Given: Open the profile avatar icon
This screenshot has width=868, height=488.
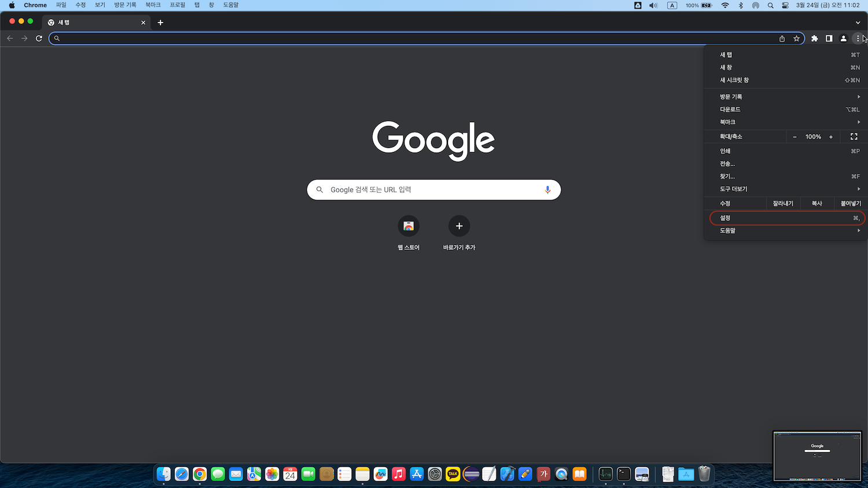Looking at the screenshot, I should (844, 38).
